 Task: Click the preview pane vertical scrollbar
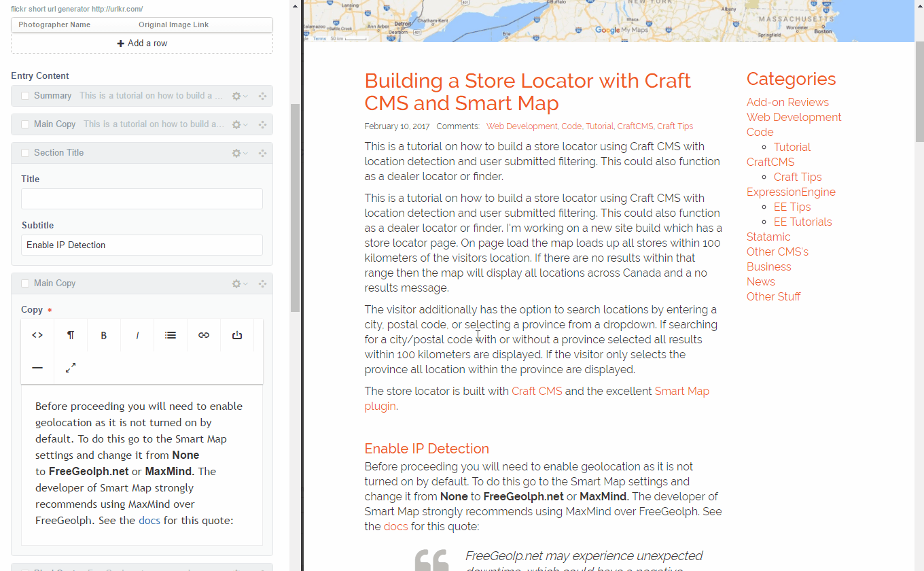point(919,92)
